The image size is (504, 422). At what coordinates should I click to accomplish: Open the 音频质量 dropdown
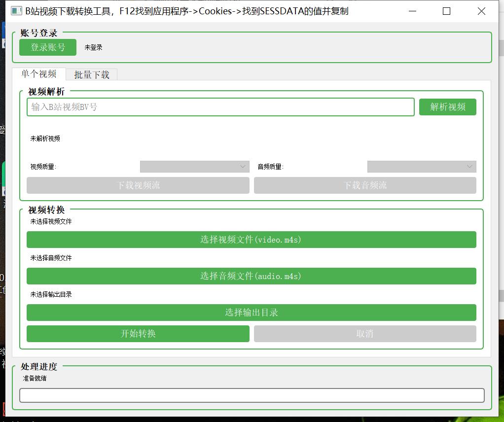tap(422, 167)
